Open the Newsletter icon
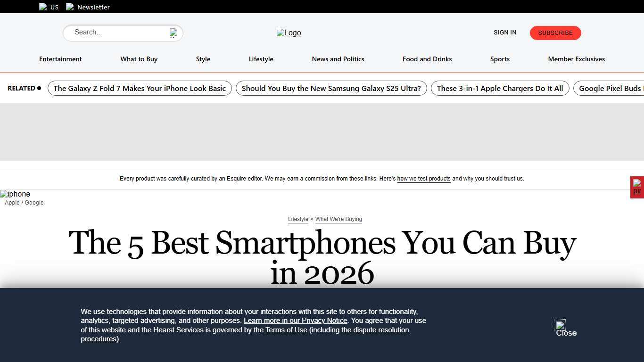The width and height of the screenshot is (644, 362). [x=70, y=7]
